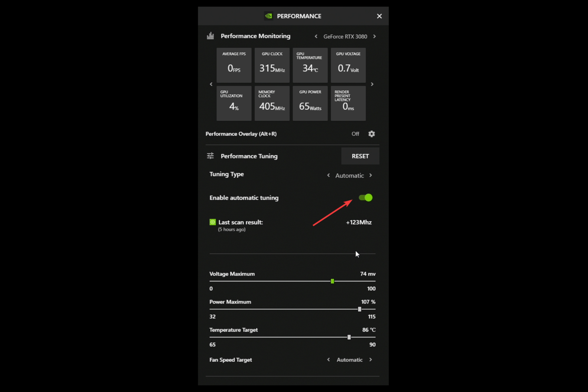
Task: Switch to previous GPU before GeForce RTX 3080
Action: (x=316, y=36)
